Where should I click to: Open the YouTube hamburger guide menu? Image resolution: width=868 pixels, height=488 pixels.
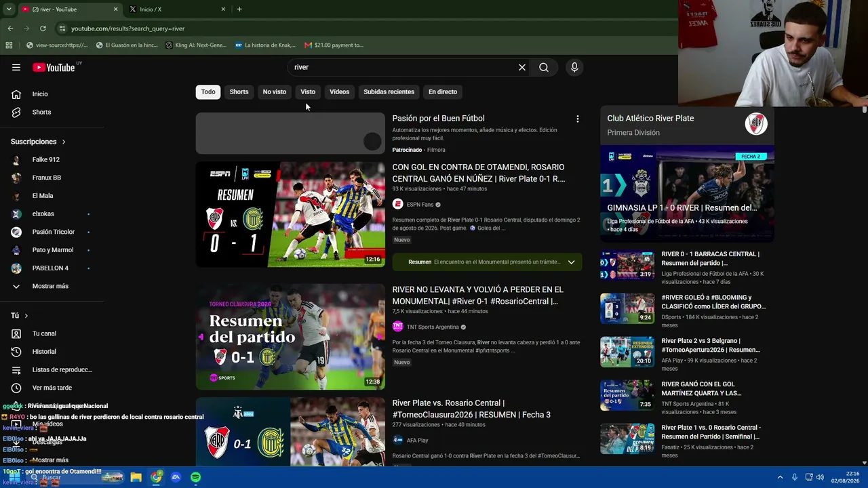(x=16, y=67)
